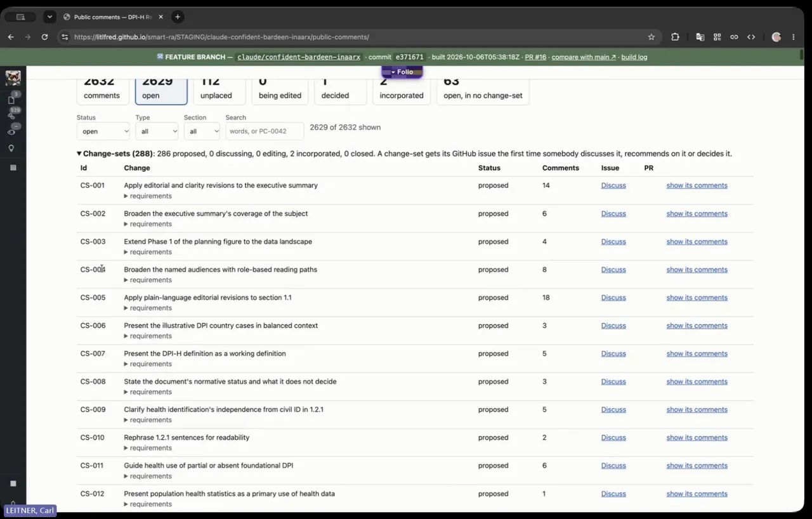Open the Status dropdown set to open
Viewport: 812px width, 519px height.
pos(103,131)
